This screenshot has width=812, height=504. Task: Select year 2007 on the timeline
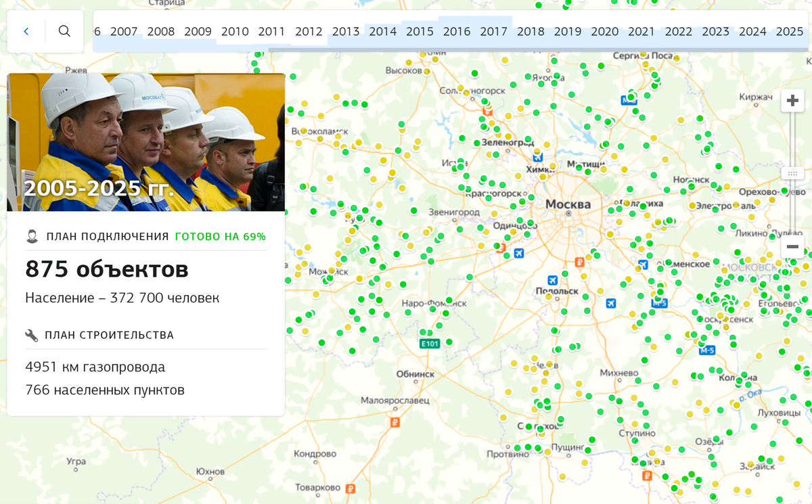point(124,32)
